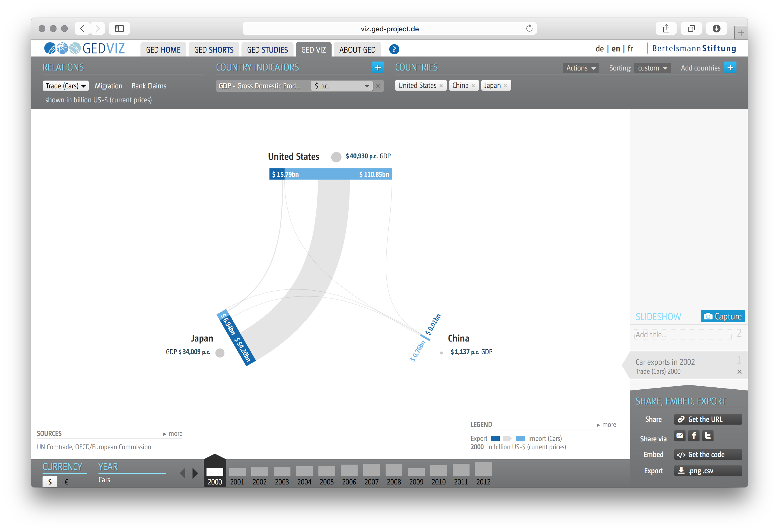Open the Trade (Cars) dropdown
This screenshot has width=779, height=532.
coord(66,86)
